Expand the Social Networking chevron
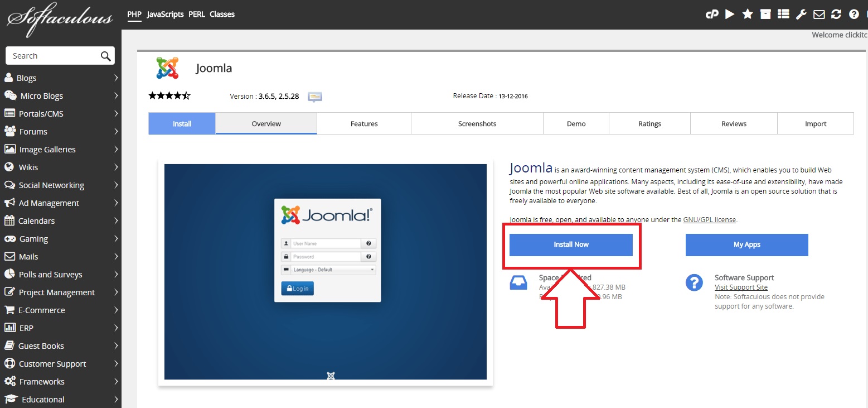 pos(116,185)
